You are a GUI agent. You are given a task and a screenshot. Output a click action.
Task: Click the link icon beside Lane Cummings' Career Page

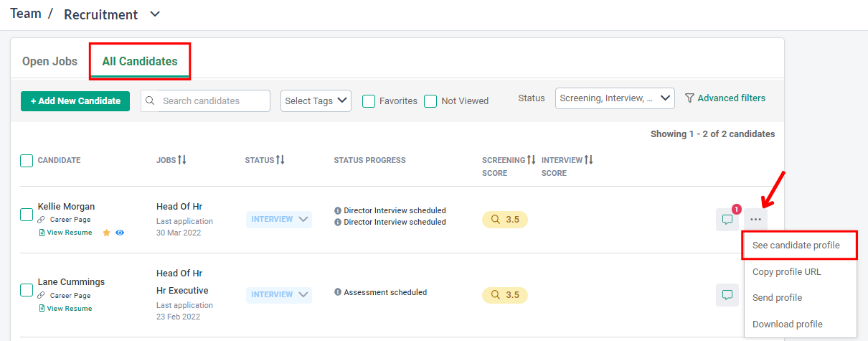click(x=42, y=295)
